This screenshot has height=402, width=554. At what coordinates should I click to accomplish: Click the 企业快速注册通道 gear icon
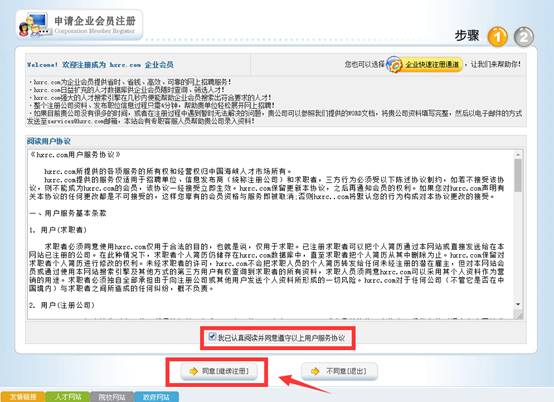point(395,64)
